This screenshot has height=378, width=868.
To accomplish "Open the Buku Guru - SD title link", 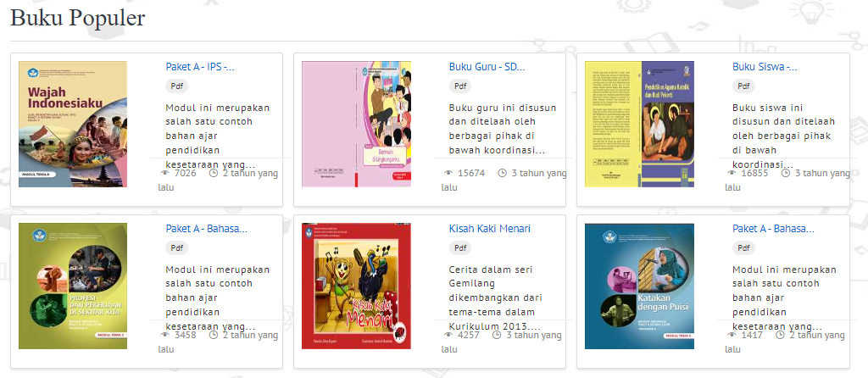I will pos(487,67).
